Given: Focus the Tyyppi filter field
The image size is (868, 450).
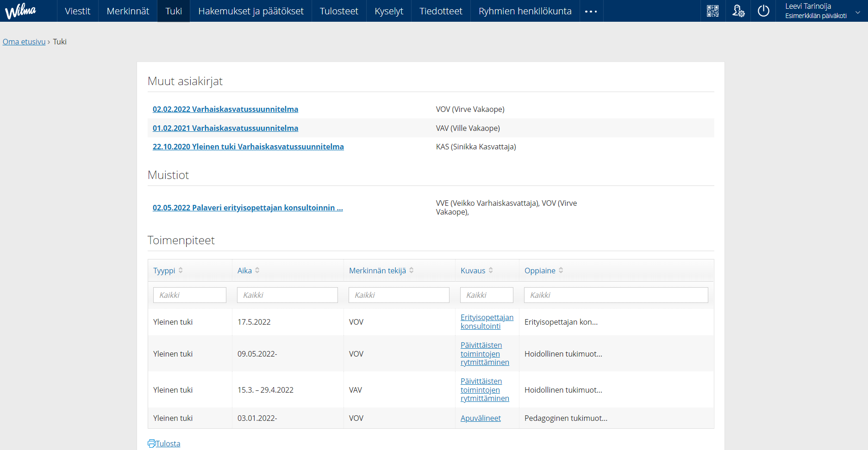Looking at the screenshot, I should coord(190,295).
